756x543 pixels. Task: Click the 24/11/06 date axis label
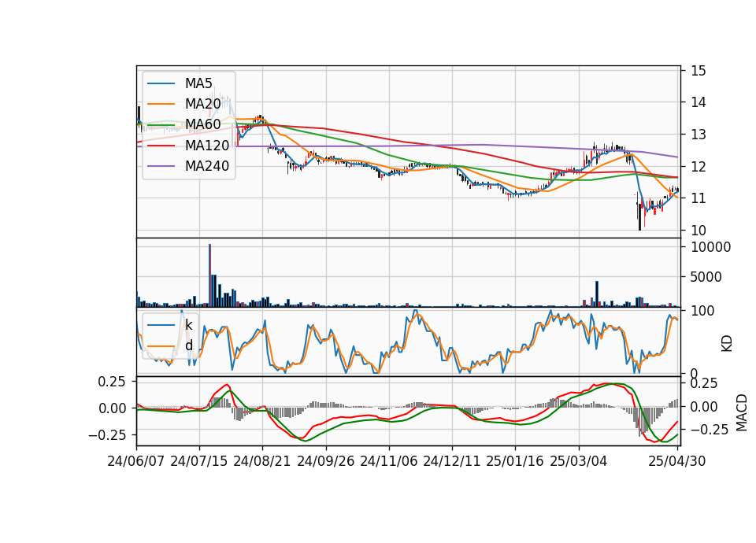pyautogui.click(x=388, y=461)
